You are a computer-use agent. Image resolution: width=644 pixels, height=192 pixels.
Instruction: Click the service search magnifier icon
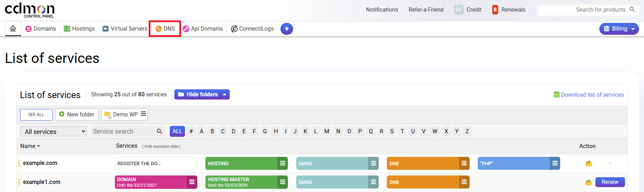click(x=159, y=131)
